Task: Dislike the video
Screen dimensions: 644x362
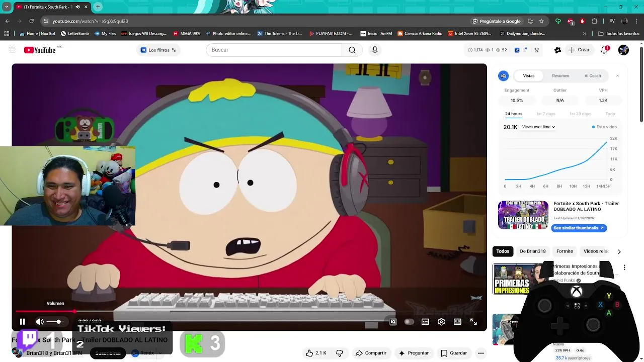Action: coord(340,353)
